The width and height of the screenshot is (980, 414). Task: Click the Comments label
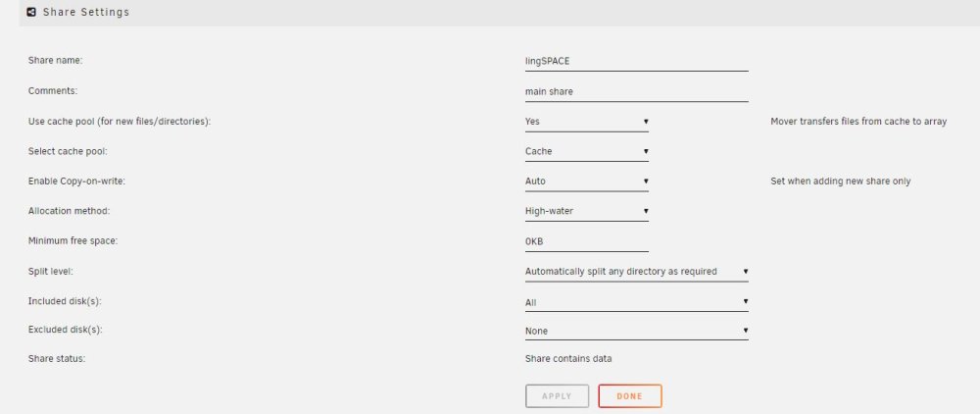[53, 90]
